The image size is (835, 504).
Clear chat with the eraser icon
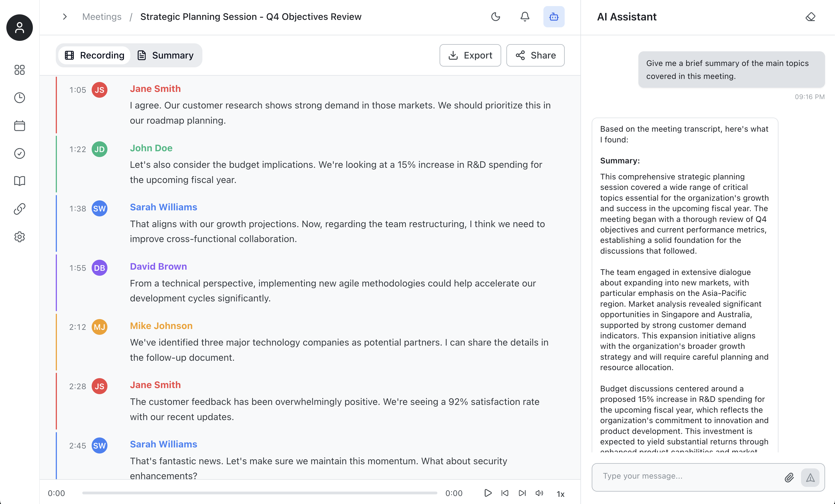[x=810, y=17]
